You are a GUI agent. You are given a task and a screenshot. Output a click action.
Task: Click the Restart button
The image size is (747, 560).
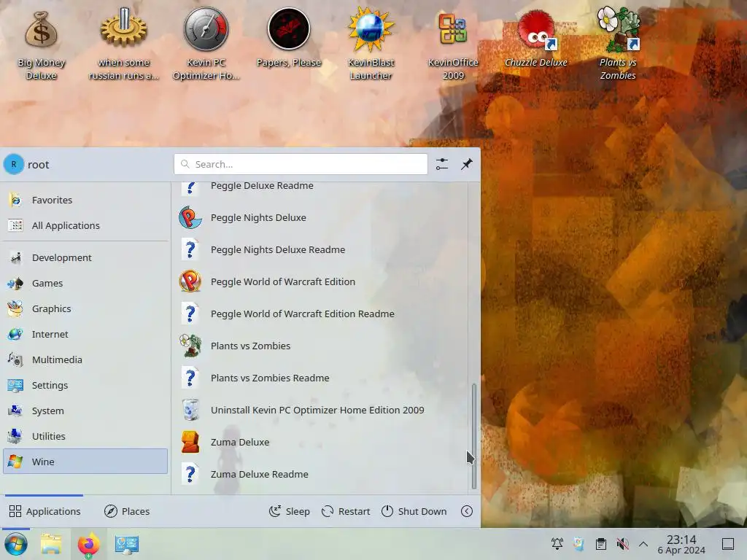346,511
